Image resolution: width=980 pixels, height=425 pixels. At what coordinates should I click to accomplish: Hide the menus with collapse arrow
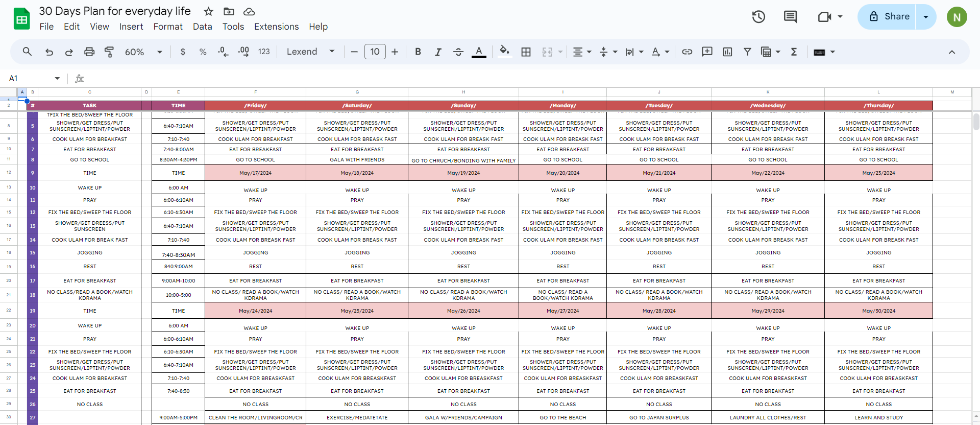pos(952,52)
